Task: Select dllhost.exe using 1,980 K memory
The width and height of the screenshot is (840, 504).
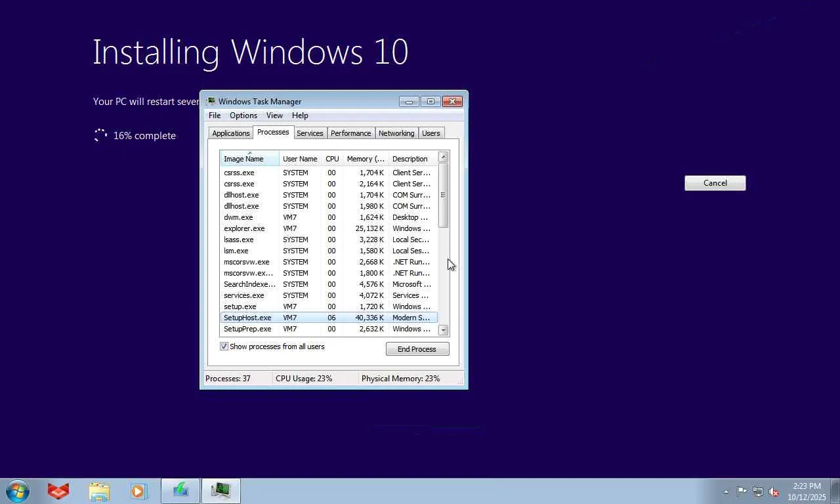Action: pos(328,206)
